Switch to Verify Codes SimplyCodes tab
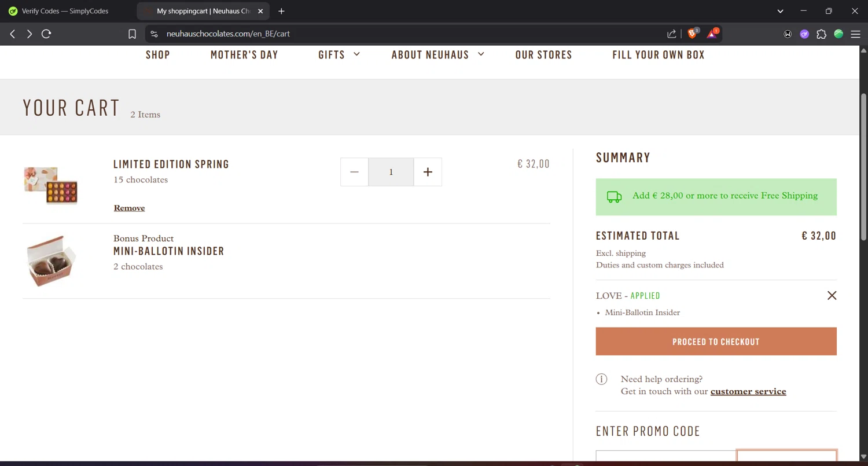This screenshot has height=466, width=868. pyautogui.click(x=65, y=11)
